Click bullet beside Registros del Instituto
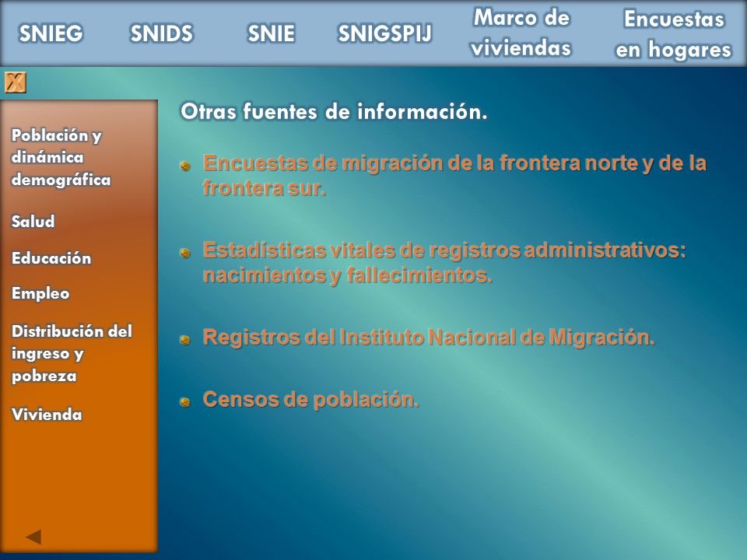The height and width of the screenshot is (560, 747). (185, 340)
